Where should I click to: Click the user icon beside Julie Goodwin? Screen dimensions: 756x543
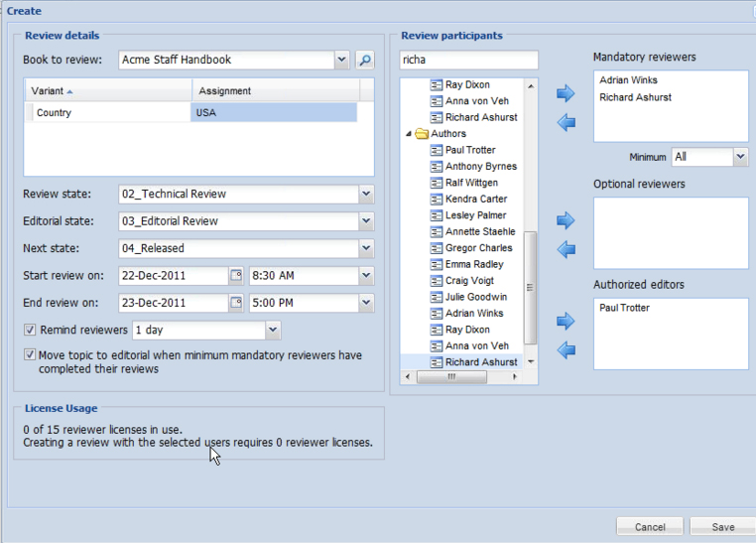436,297
